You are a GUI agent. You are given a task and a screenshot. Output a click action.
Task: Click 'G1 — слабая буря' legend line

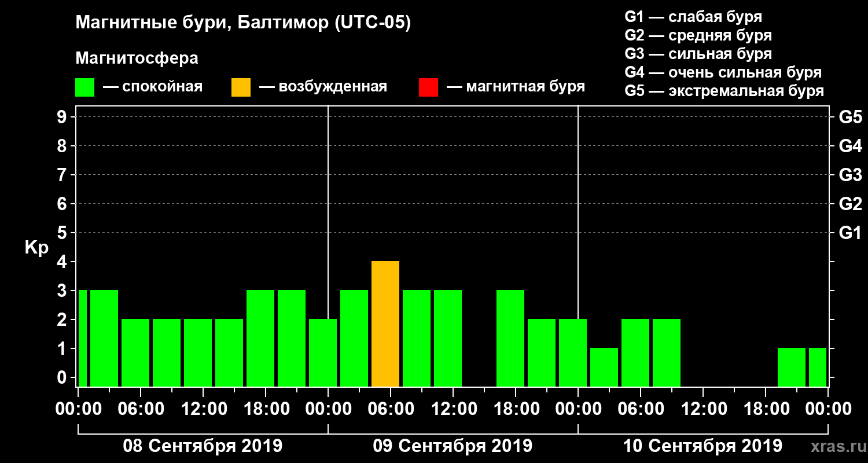[x=693, y=17]
